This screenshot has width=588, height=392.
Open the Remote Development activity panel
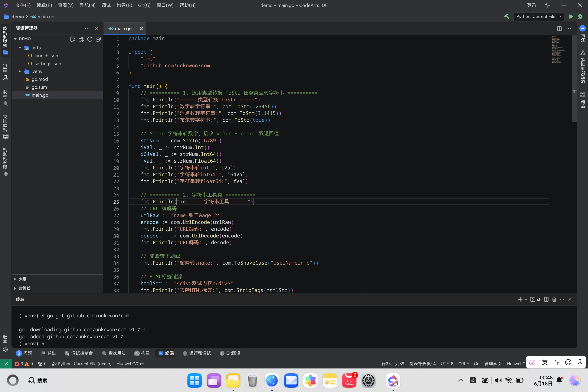pyautogui.click(x=5, y=127)
